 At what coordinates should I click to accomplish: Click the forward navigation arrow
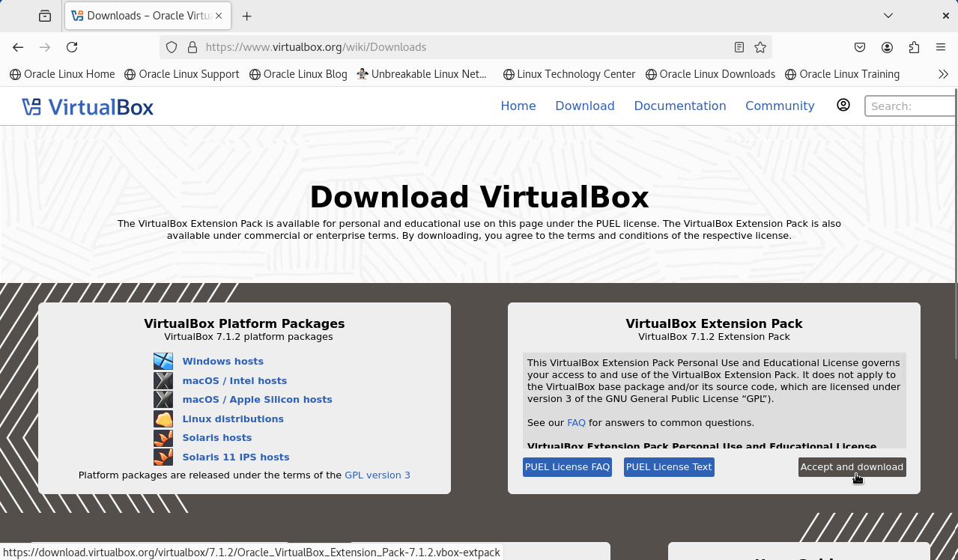[45, 47]
